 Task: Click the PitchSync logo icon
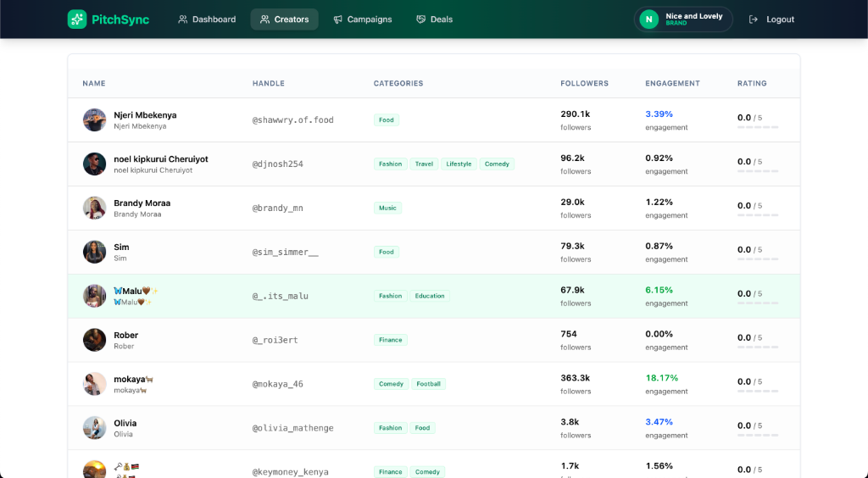77,19
